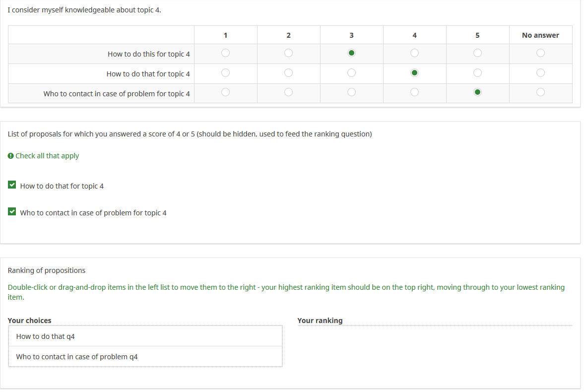Choose rating 2 for 'Who to contact' row
This screenshot has width=584, height=392.
(x=288, y=92)
